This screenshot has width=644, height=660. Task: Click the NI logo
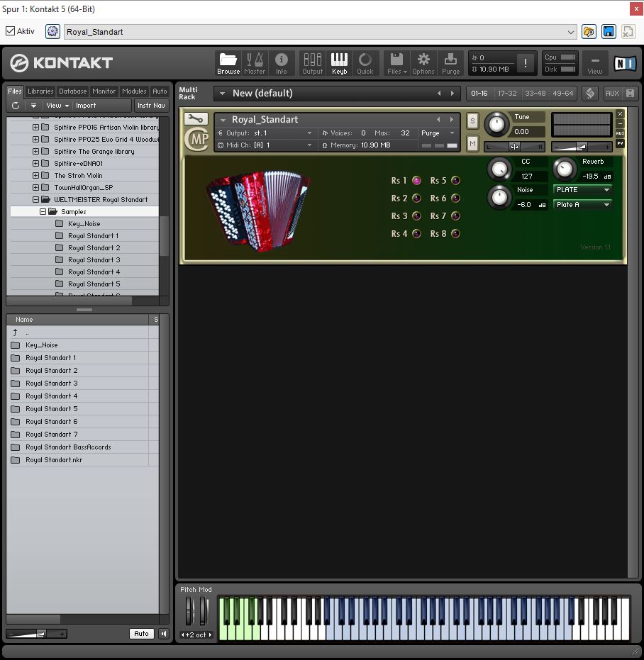coord(625,64)
